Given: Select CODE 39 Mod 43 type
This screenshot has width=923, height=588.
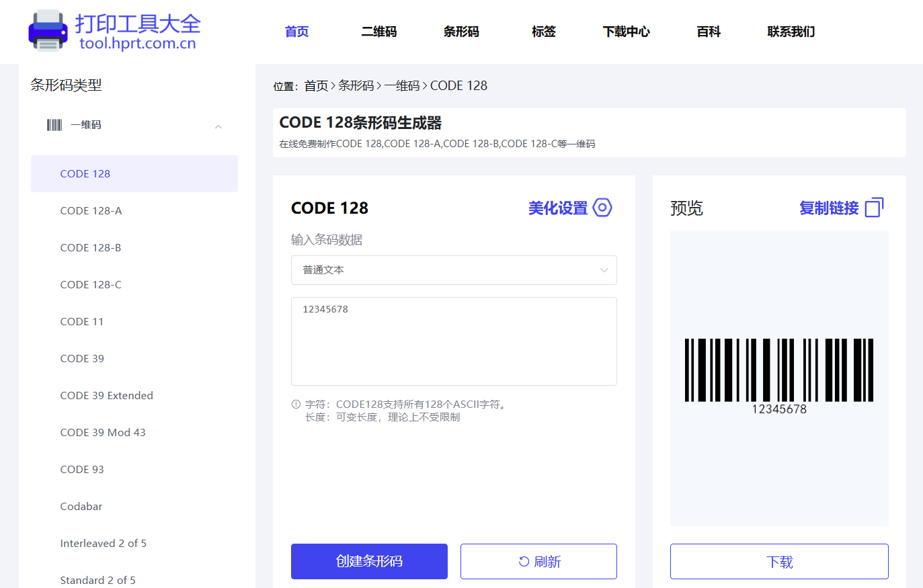Looking at the screenshot, I should click(134, 432).
